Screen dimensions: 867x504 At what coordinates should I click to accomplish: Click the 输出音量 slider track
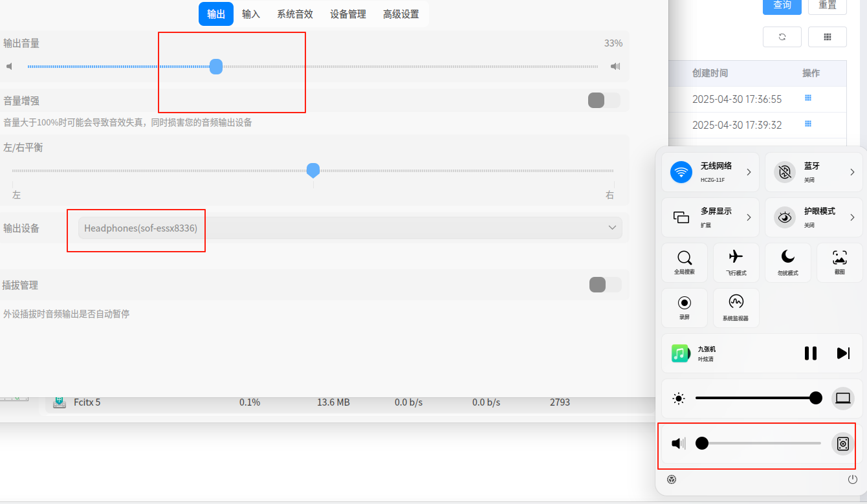[x=313, y=67]
